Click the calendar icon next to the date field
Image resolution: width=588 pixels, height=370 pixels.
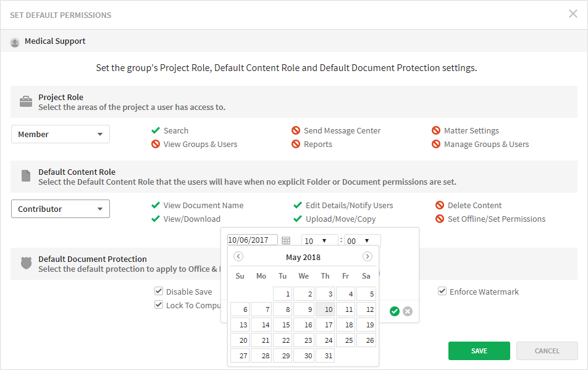285,240
